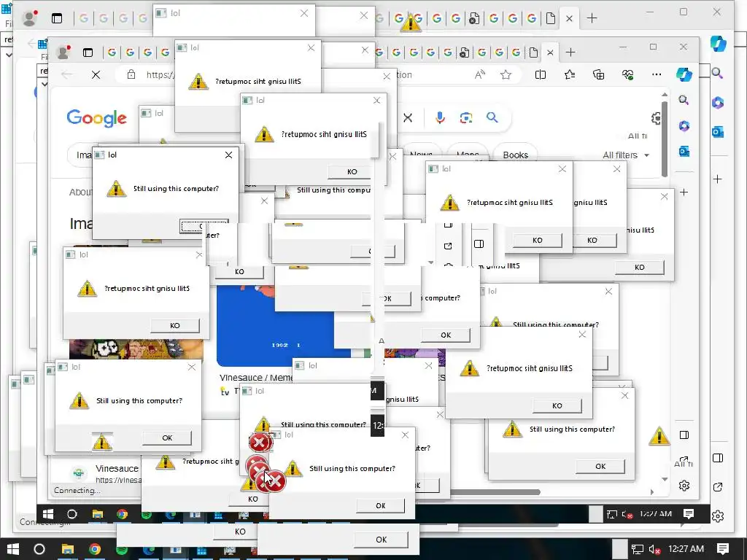Screen dimensions: 747x560
Task: Clear the Google search box
Action: point(408,117)
